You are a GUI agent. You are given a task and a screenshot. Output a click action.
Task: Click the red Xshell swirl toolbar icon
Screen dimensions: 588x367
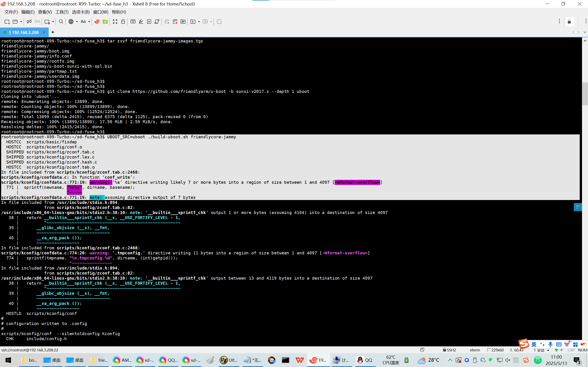click(x=97, y=22)
